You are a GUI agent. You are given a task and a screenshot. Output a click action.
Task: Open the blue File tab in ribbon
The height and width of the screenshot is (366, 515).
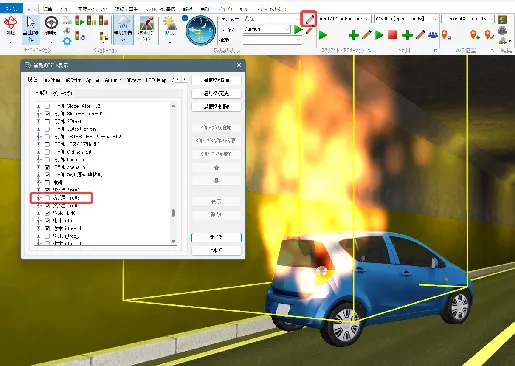(x=11, y=8)
